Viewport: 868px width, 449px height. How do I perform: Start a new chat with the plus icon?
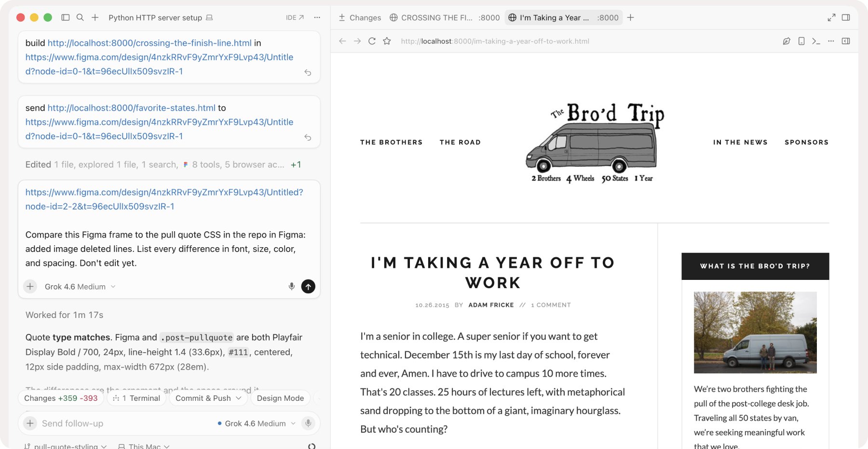95,17
